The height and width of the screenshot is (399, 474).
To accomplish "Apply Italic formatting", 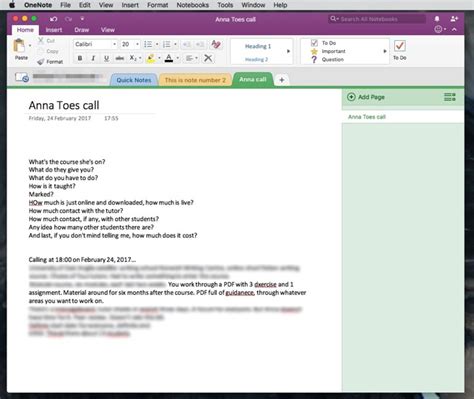I will tap(93, 58).
